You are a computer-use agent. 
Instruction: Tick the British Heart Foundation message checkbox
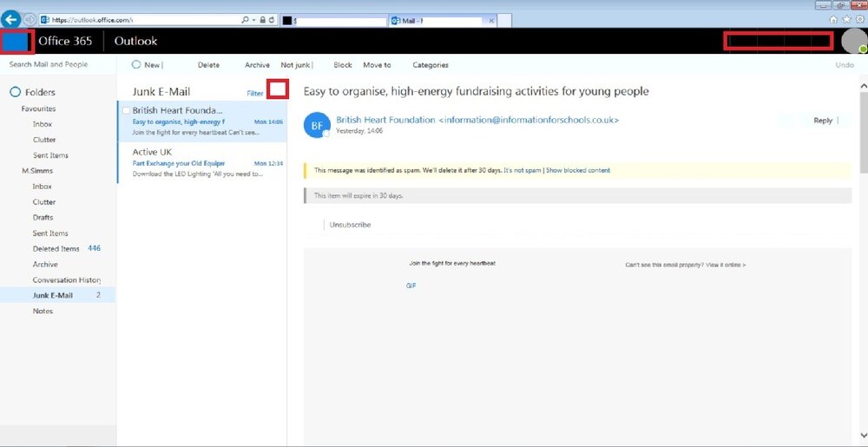[x=126, y=110]
